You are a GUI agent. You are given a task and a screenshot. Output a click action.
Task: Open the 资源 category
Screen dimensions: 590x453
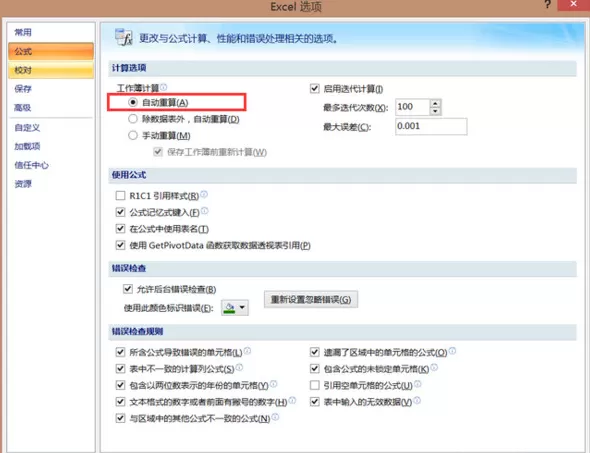(51, 184)
